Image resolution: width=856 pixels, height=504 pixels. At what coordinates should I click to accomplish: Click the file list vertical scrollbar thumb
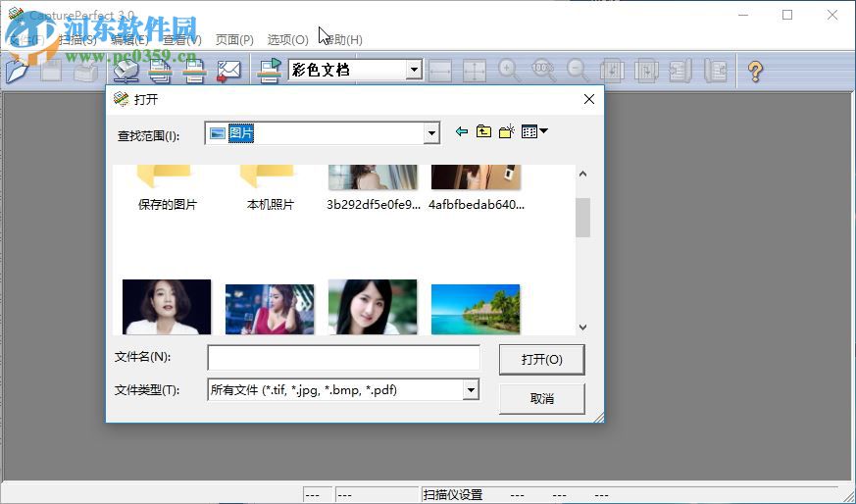[x=582, y=218]
